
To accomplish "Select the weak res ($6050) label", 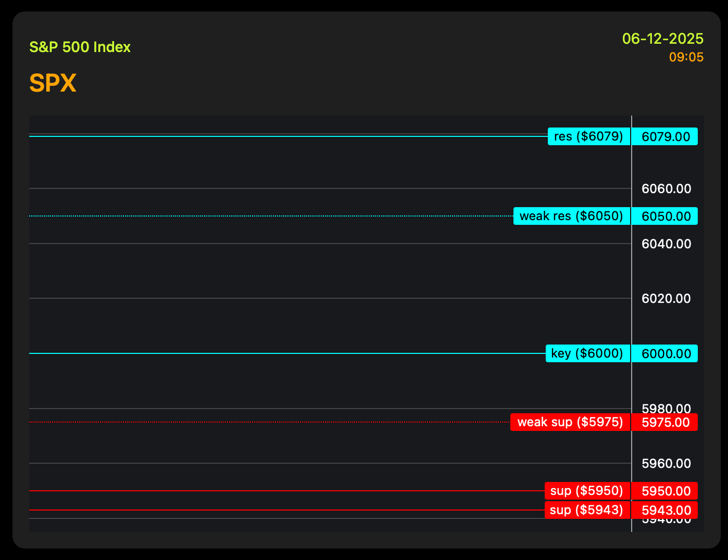I will click(572, 216).
